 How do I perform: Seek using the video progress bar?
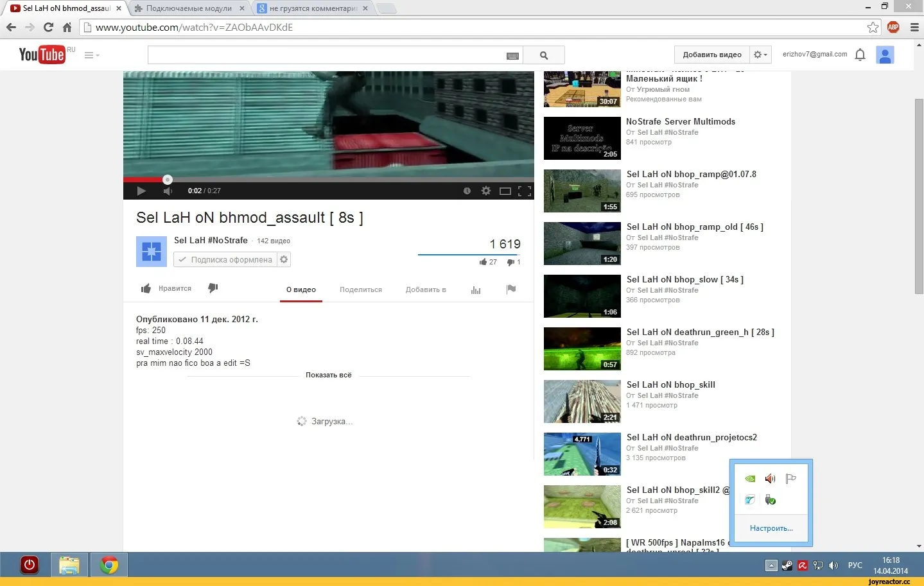click(x=328, y=180)
